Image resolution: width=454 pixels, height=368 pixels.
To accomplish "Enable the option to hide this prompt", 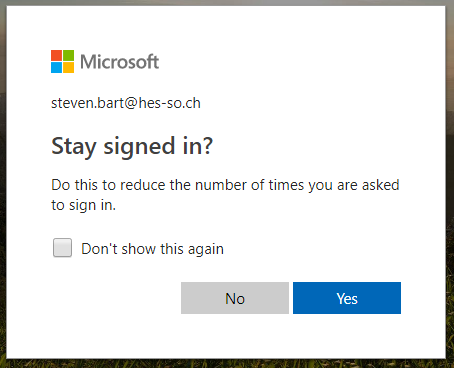I will tap(62, 248).
